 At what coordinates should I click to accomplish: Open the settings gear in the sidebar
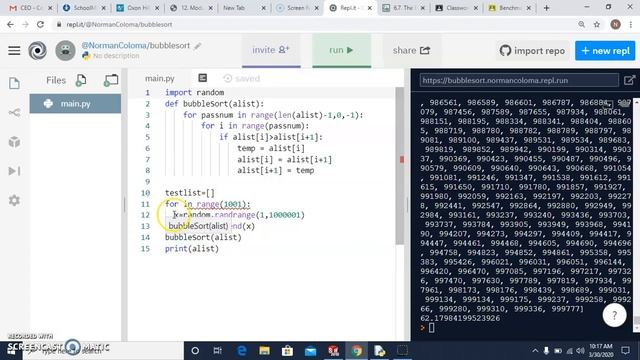[14, 200]
